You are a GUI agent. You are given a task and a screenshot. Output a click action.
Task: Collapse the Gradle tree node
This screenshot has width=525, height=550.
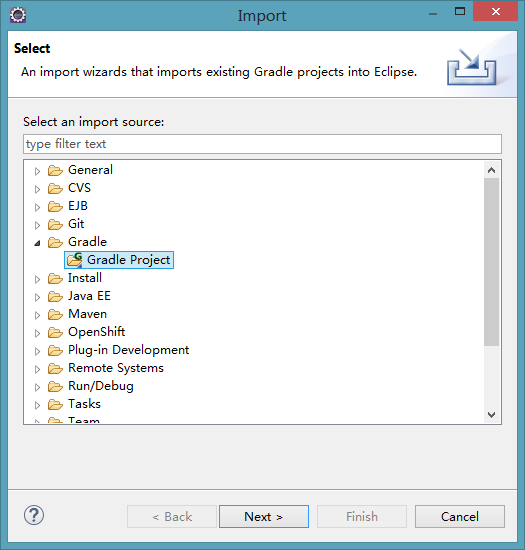pos(37,243)
